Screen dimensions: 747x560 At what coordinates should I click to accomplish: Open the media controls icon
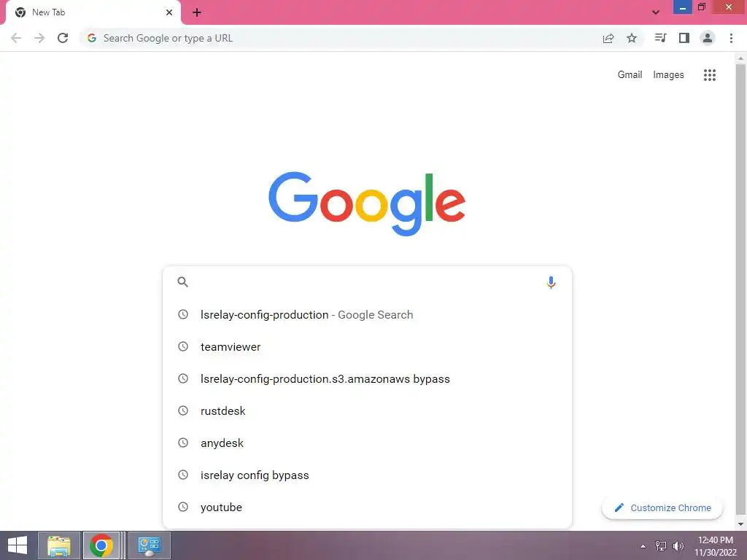[661, 38]
